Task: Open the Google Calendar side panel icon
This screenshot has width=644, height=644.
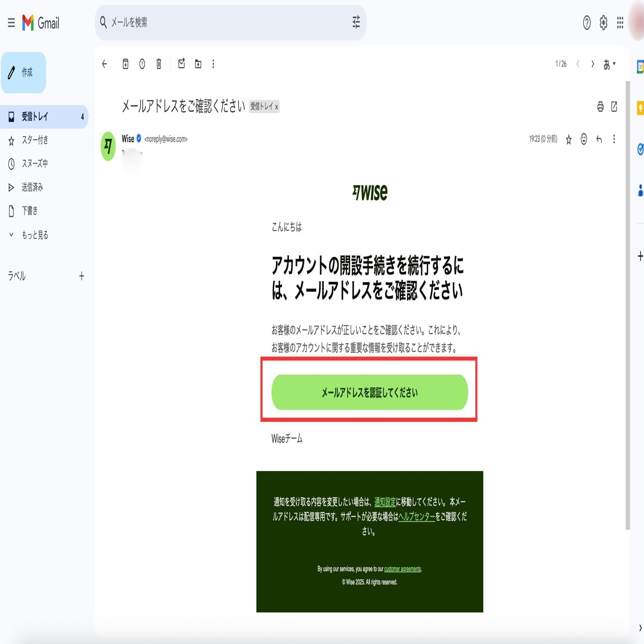Action: click(640, 67)
